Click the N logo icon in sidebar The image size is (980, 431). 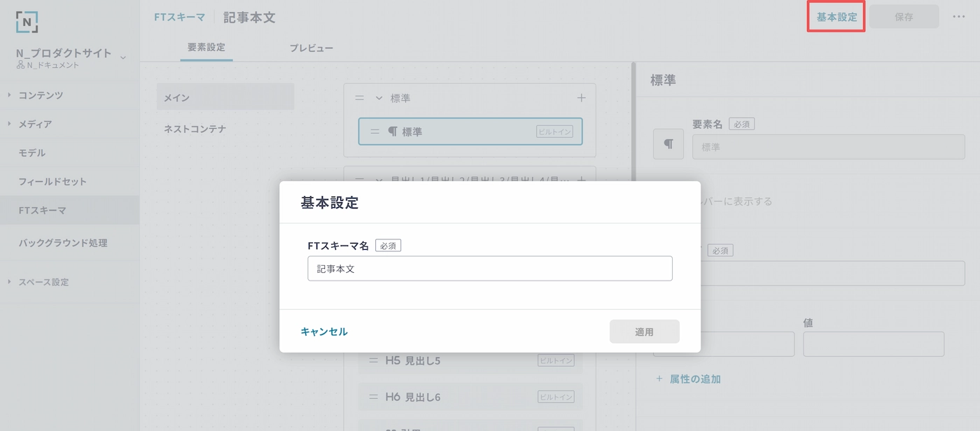[x=27, y=22]
